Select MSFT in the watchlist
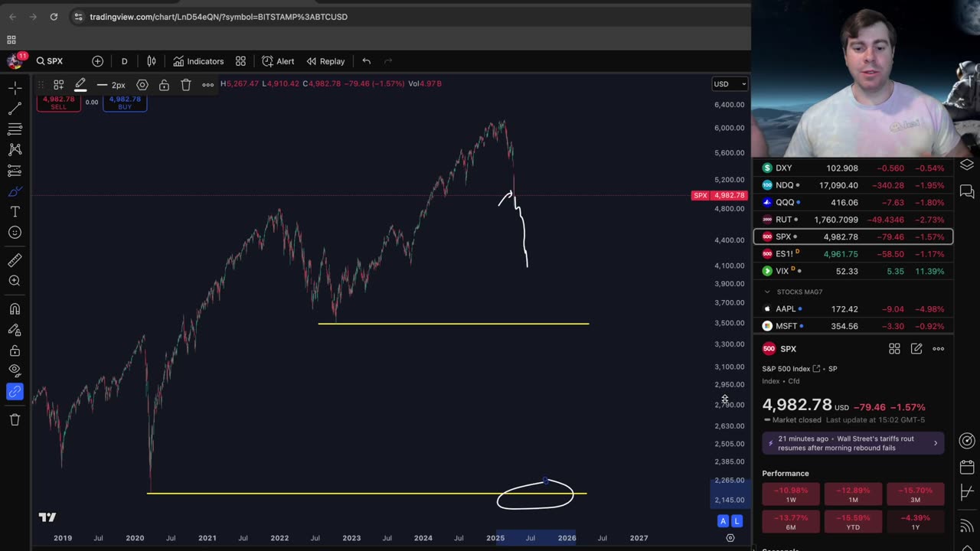980x551 pixels. tap(853, 326)
